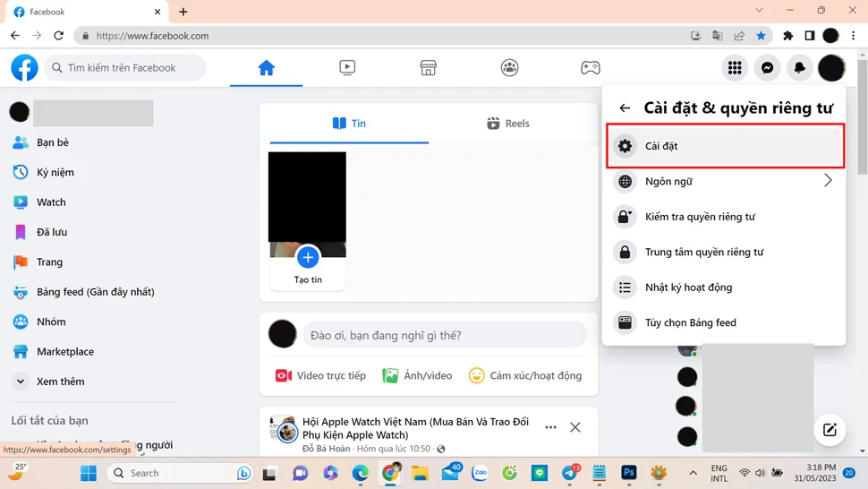Open the Chrome three-dot menu

853,36
